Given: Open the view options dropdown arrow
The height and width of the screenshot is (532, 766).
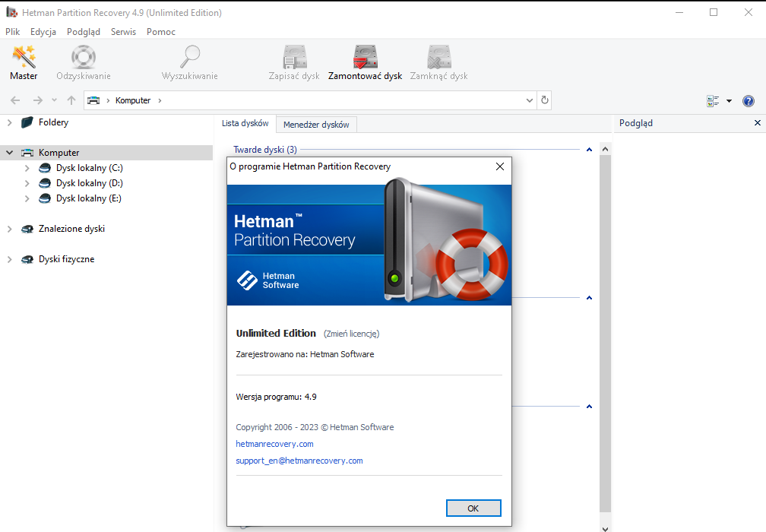Looking at the screenshot, I should (x=729, y=100).
